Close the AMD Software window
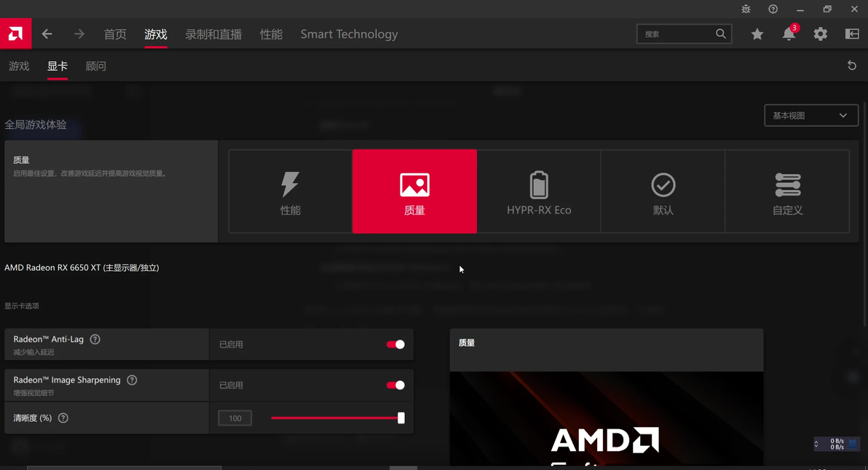The image size is (868, 470). tap(854, 9)
